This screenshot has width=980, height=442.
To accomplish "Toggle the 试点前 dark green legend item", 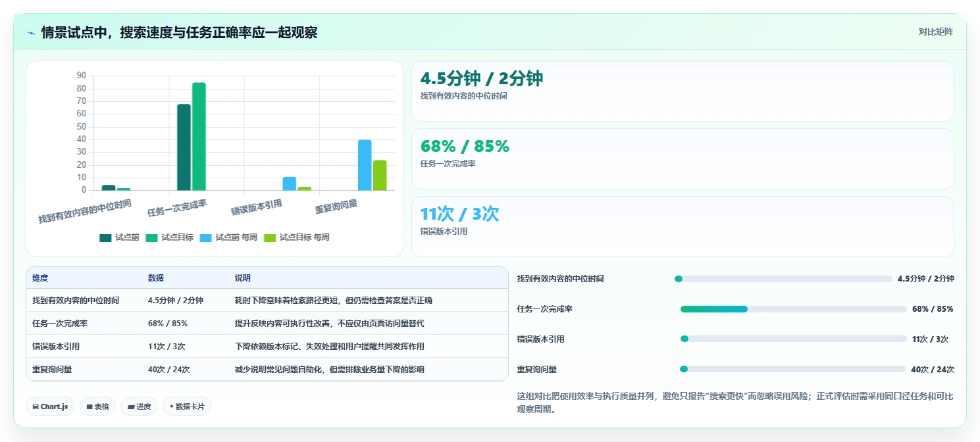I will [119, 237].
